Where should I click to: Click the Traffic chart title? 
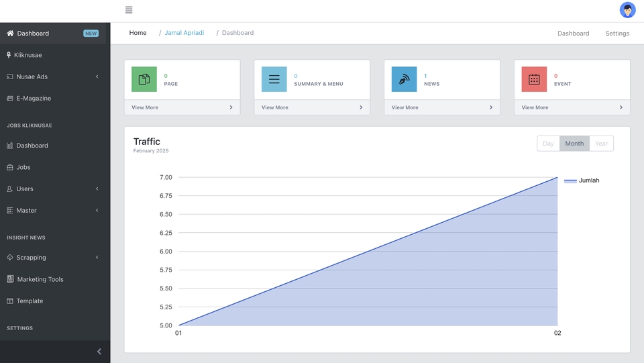[x=147, y=142]
